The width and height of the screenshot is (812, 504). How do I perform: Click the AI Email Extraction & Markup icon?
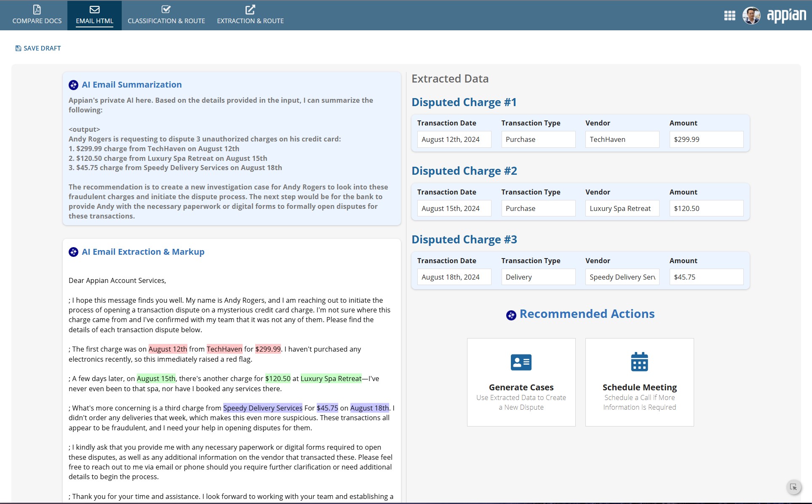click(x=73, y=252)
